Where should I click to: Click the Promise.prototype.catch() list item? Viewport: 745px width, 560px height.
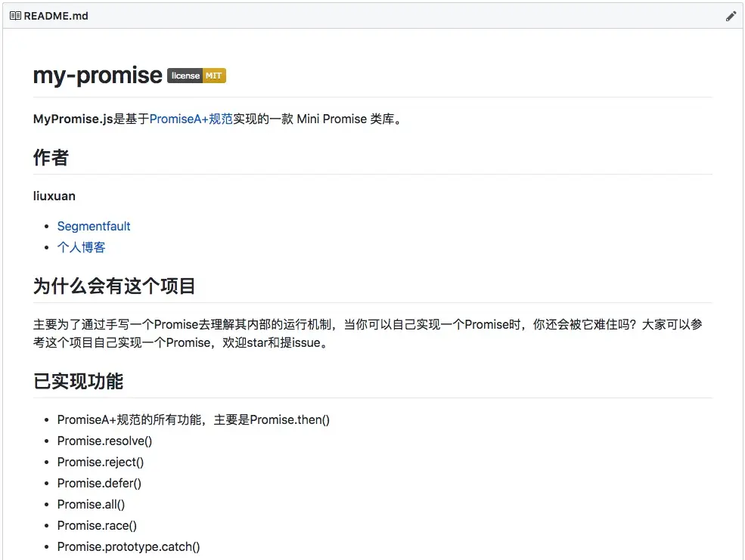129,546
